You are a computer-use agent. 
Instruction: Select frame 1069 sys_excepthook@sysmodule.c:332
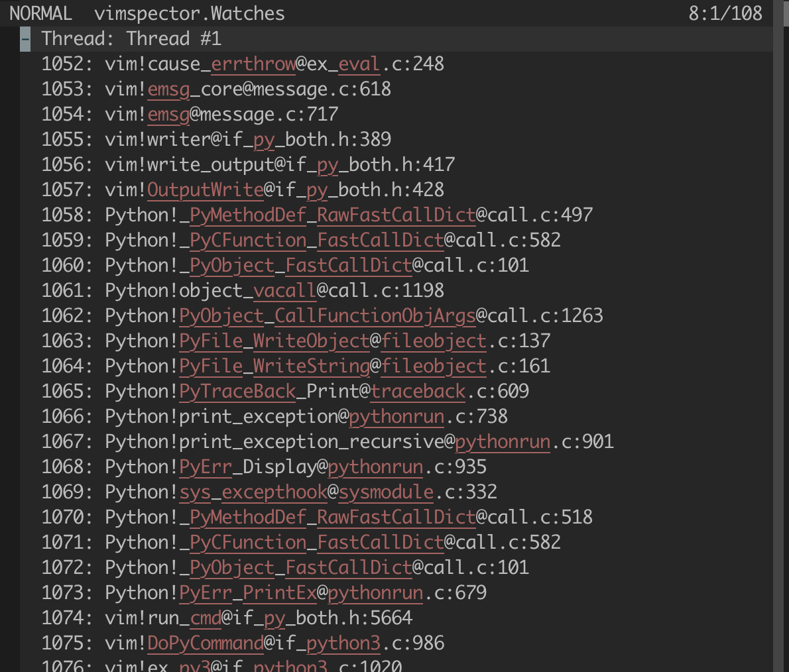[269, 492]
